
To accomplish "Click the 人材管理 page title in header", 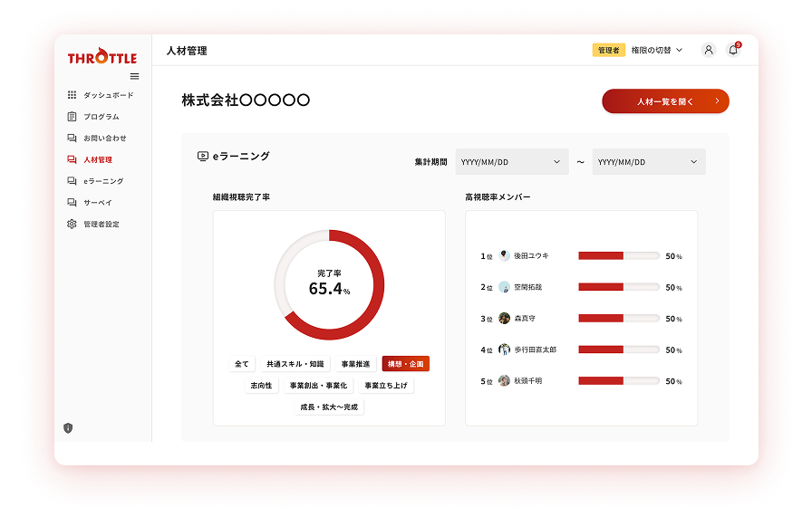I will 187,51.
